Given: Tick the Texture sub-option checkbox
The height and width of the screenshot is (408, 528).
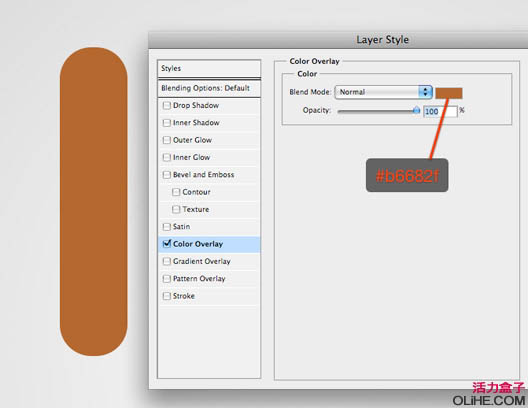Looking at the screenshot, I should [176, 209].
